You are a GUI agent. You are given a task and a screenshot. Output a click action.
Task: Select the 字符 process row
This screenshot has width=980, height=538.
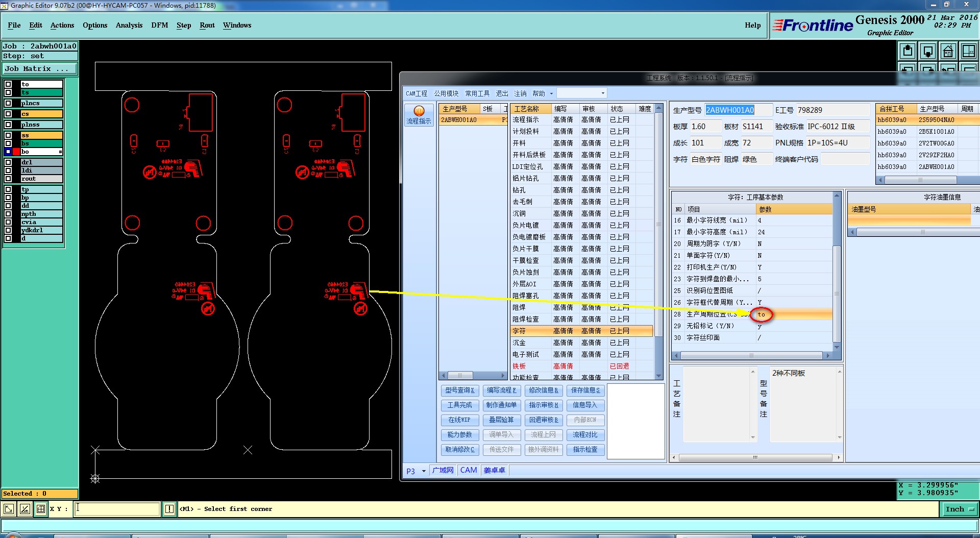(581, 331)
